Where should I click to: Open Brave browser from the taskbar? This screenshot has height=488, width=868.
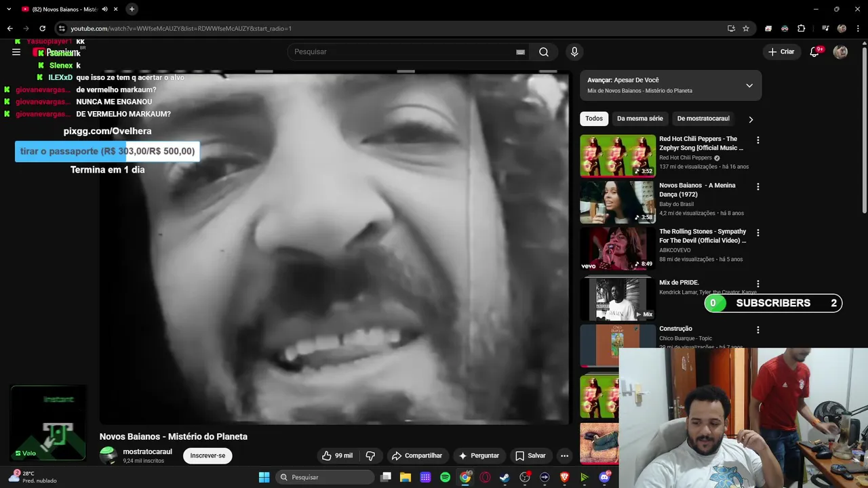tap(564, 477)
